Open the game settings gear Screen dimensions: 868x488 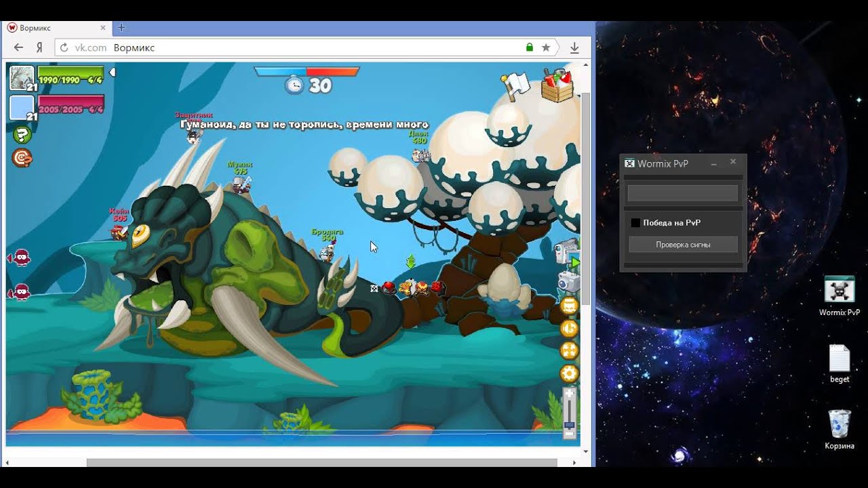569,373
